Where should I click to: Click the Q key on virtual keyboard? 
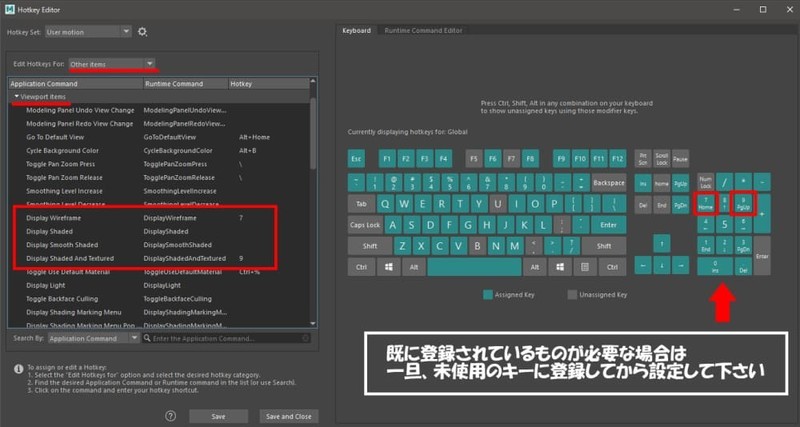click(x=385, y=204)
